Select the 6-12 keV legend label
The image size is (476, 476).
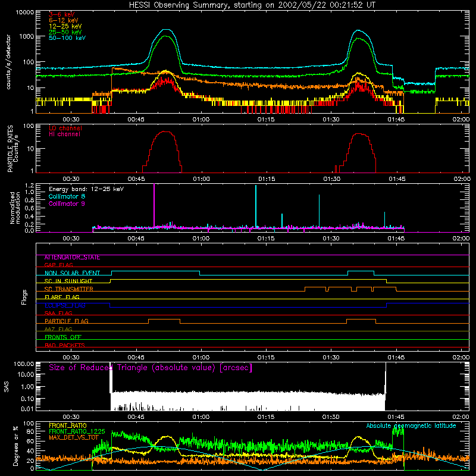tap(64, 20)
